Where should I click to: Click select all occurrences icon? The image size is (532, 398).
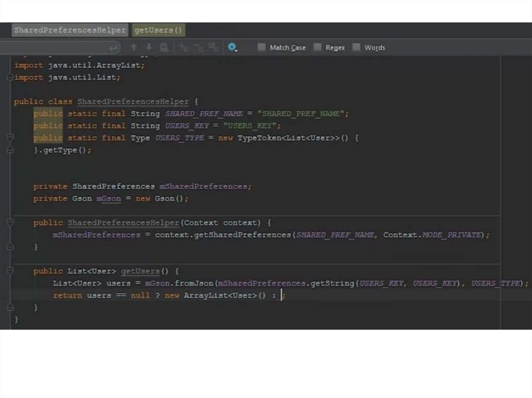pyautogui.click(x=214, y=47)
